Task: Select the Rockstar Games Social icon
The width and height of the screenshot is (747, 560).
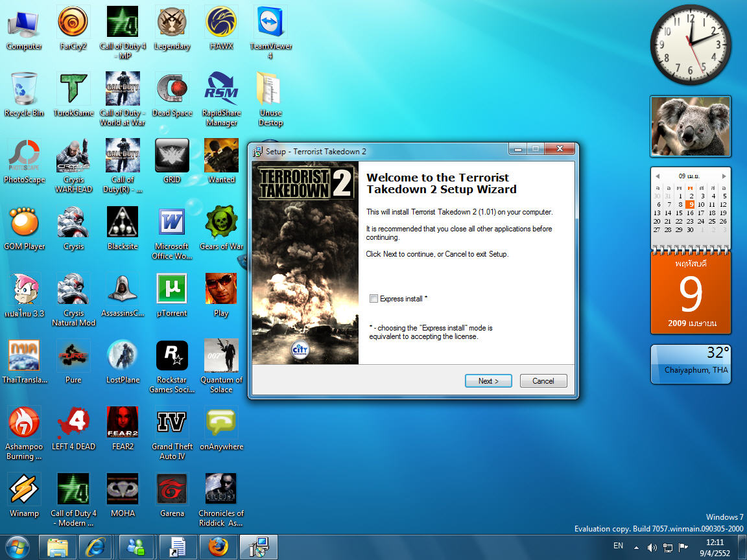Action: (x=172, y=366)
